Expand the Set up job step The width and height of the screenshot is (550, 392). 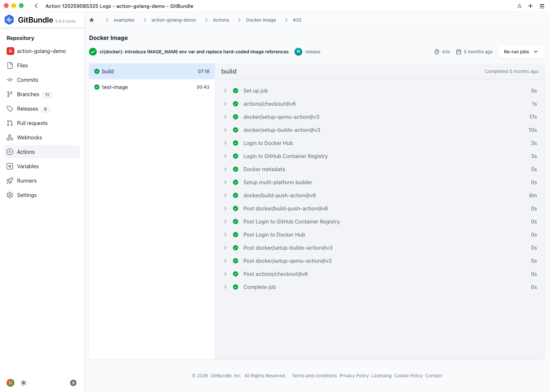click(x=225, y=91)
